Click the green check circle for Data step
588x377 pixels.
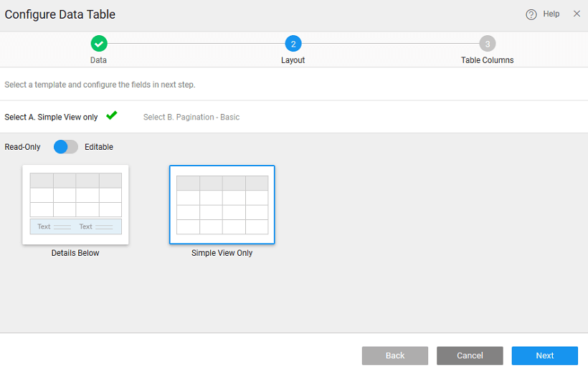pyautogui.click(x=99, y=44)
